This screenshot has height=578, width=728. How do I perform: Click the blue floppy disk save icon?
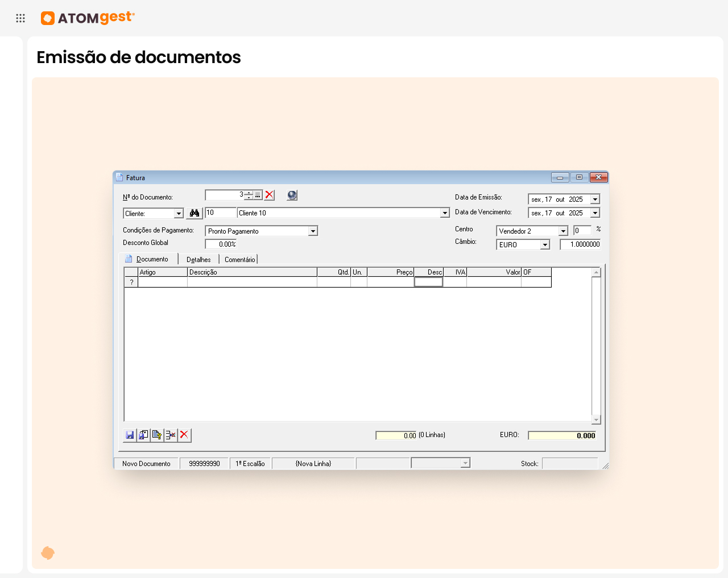130,435
